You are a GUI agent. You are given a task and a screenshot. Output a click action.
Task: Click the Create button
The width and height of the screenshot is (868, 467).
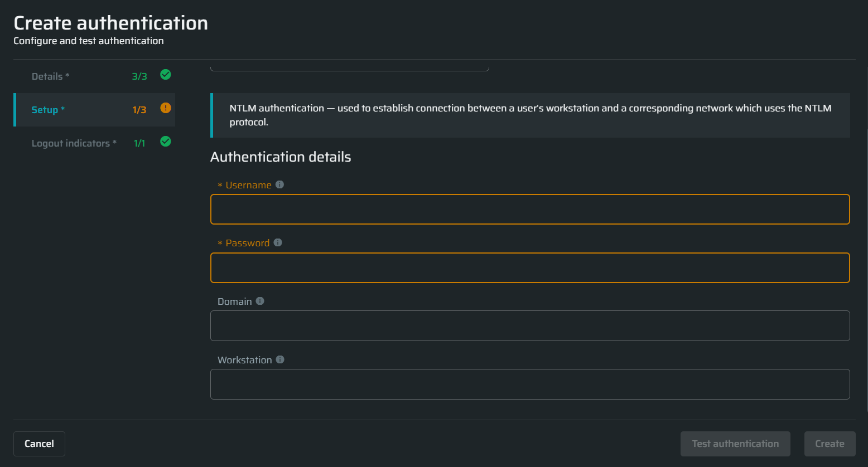830,444
